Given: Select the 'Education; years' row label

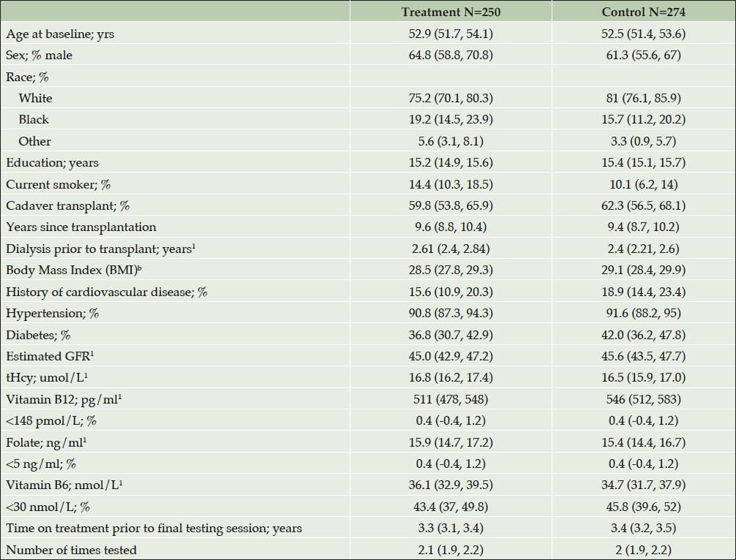Looking at the screenshot, I should (52, 162).
